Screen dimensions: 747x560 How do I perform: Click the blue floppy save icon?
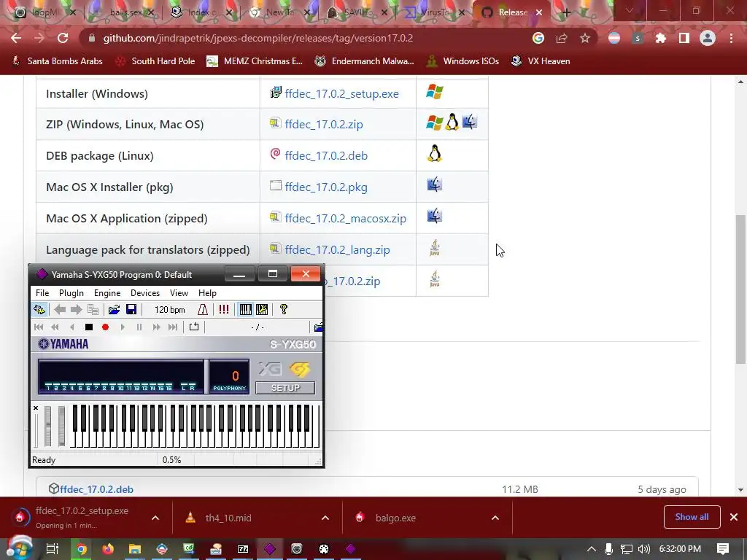pyautogui.click(x=131, y=310)
